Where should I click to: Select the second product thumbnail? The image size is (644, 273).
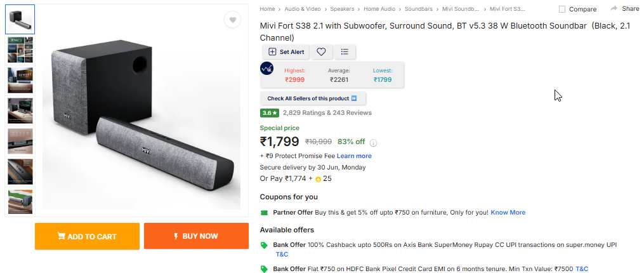(x=20, y=50)
